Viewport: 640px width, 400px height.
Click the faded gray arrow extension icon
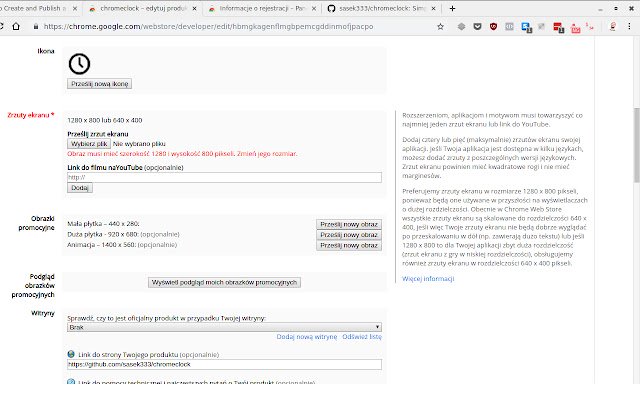541,27
